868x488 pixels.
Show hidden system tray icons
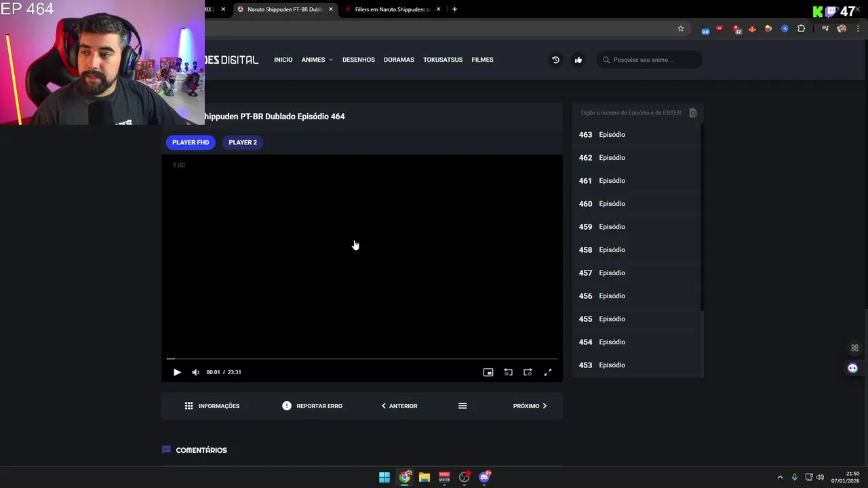click(x=780, y=477)
